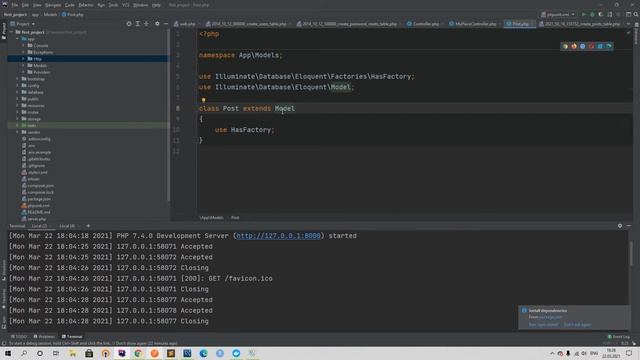Open the File menu
This screenshot has height=360, width=640.
15,5
